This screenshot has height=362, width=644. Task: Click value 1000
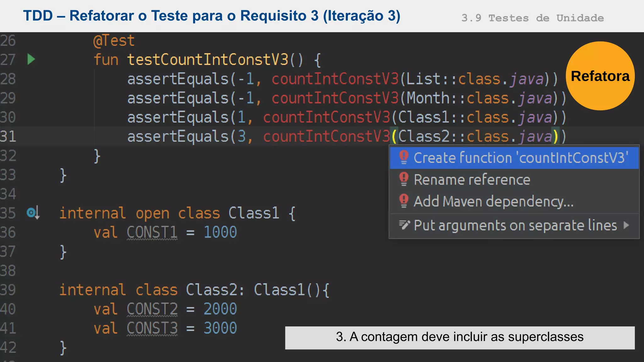coord(220,233)
